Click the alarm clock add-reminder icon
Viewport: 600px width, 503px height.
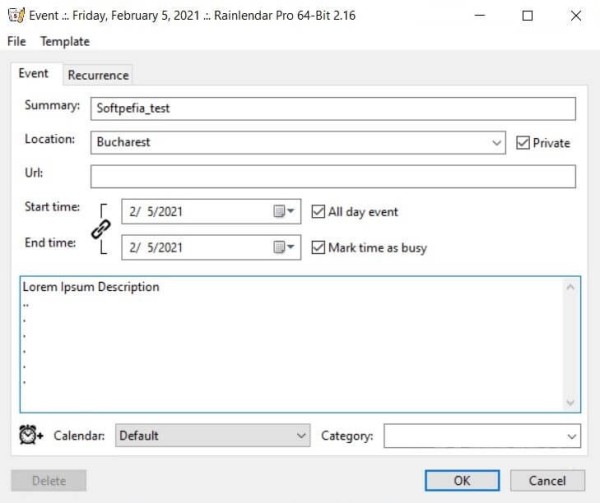pos(31,435)
